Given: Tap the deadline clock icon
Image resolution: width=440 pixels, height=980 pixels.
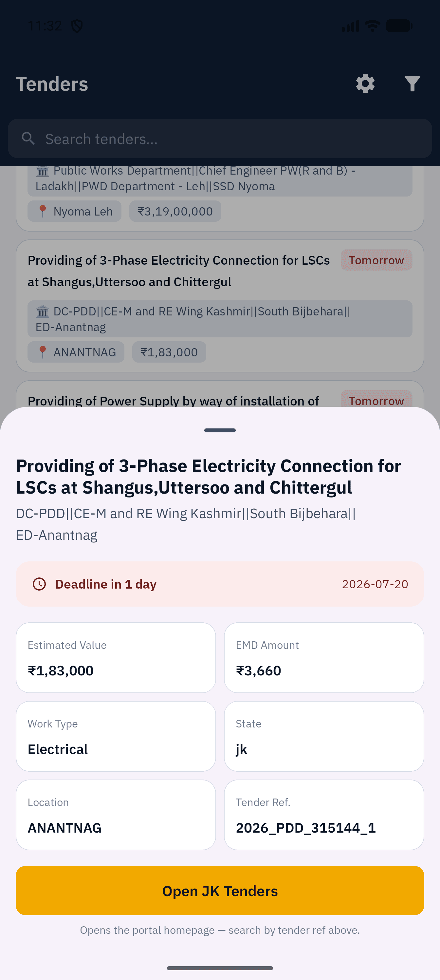Looking at the screenshot, I should point(39,584).
